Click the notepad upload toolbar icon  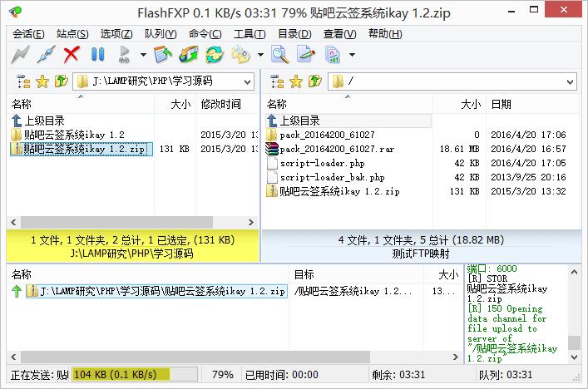[163, 55]
